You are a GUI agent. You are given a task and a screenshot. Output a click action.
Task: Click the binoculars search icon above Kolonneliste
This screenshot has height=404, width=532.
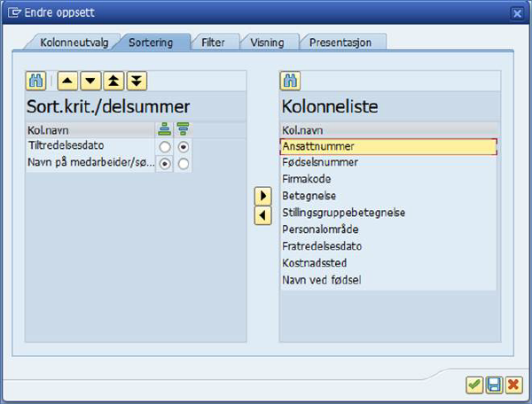[290, 81]
